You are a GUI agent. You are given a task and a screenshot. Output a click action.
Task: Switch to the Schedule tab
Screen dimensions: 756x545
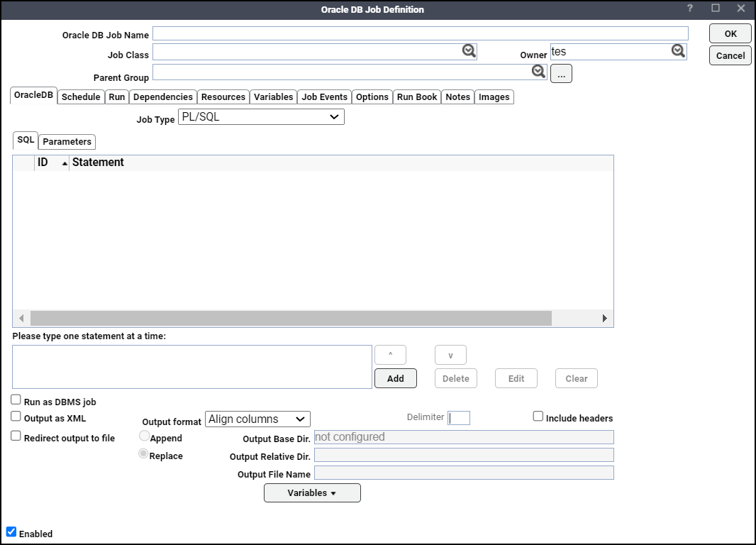click(x=81, y=97)
